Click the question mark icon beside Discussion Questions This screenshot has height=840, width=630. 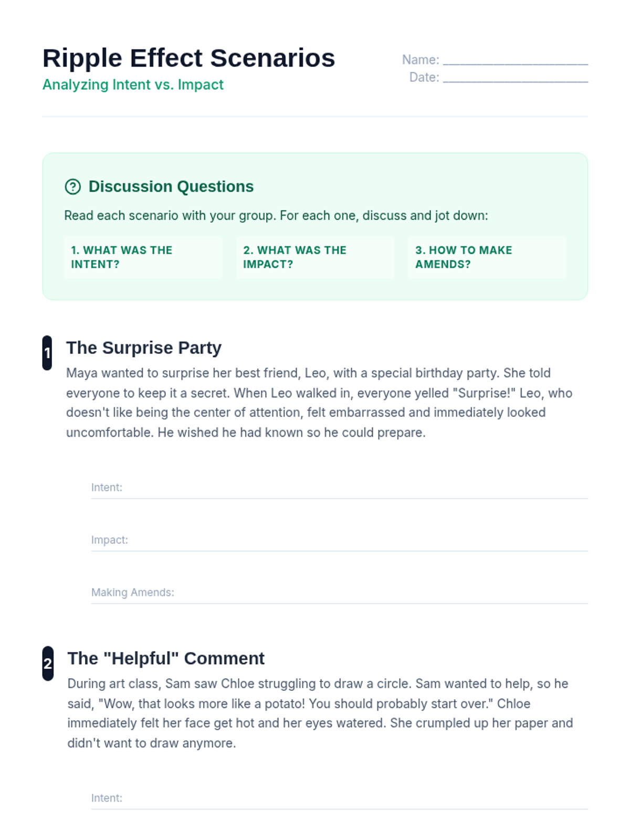coord(72,186)
